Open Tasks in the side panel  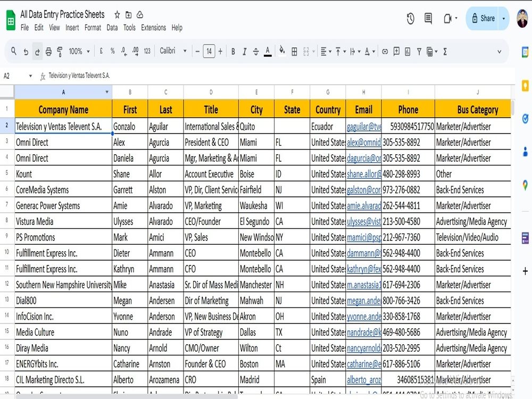pos(525,119)
